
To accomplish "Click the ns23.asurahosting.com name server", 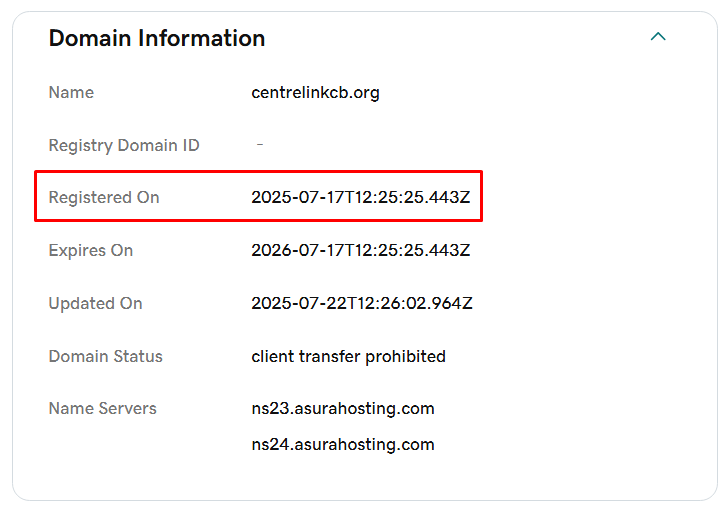I will tap(343, 409).
